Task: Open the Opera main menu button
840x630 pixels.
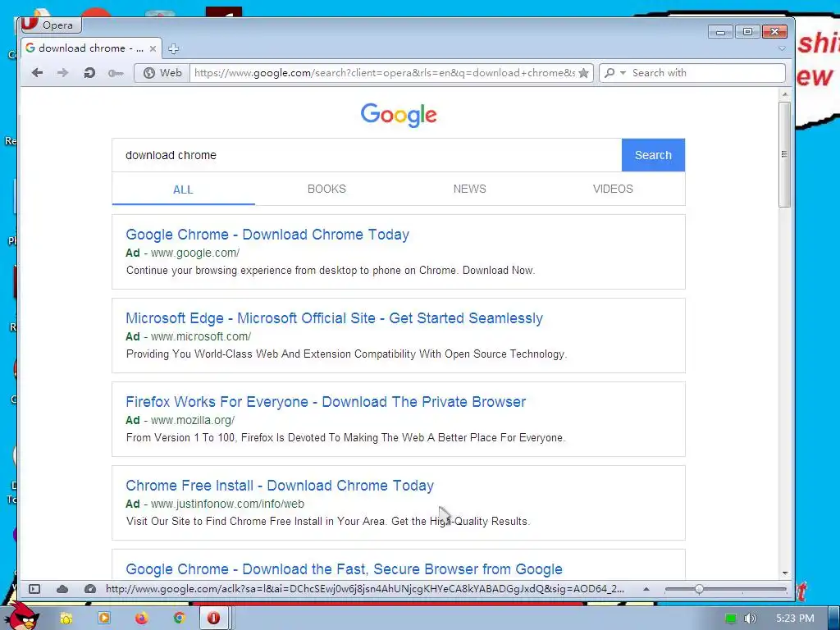Action: pyautogui.click(x=51, y=25)
